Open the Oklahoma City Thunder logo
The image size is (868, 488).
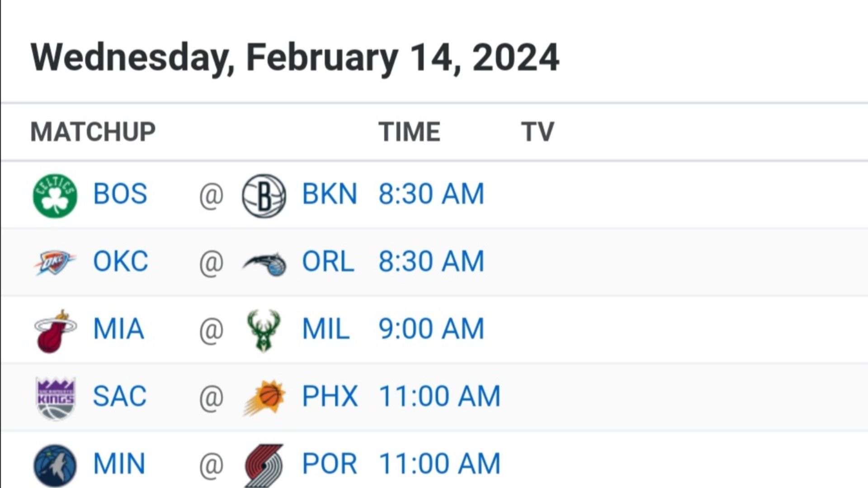55,263
